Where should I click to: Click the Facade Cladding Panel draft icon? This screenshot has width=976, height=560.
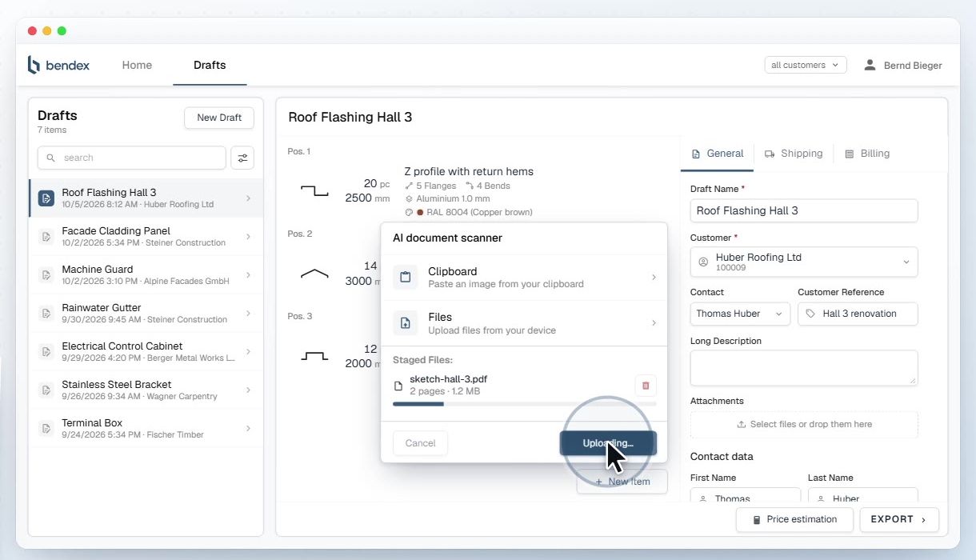point(46,236)
